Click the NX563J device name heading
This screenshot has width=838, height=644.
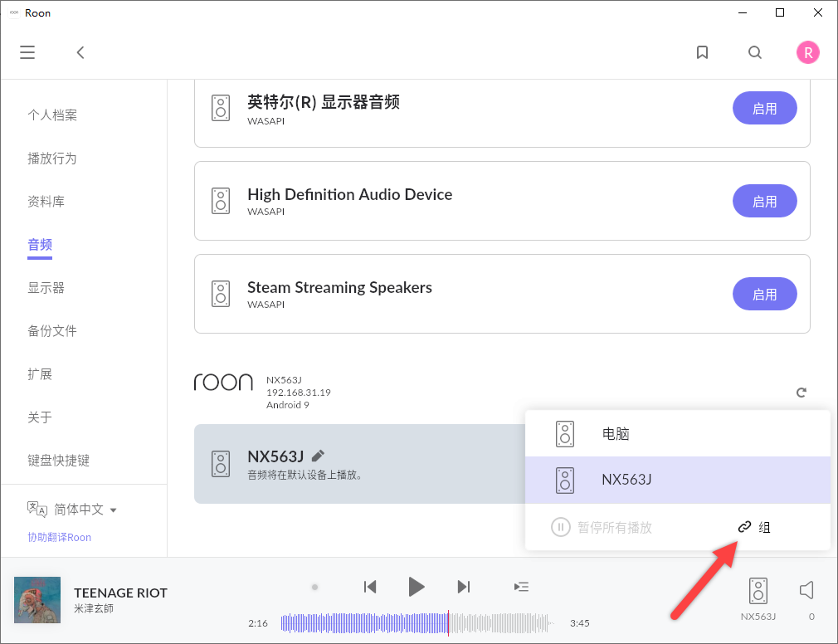pyautogui.click(x=275, y=456)
